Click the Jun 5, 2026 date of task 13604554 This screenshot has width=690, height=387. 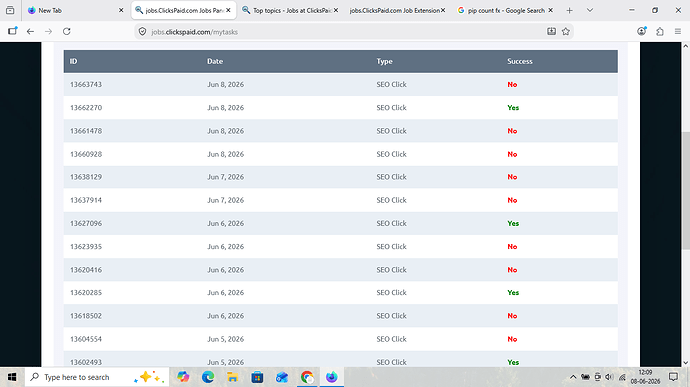pos(225,339)
